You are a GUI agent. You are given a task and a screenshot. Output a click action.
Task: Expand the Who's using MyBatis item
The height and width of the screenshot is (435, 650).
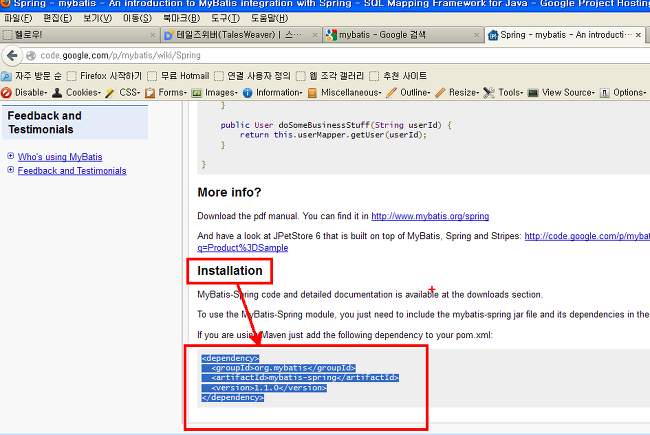pos(10,156)
